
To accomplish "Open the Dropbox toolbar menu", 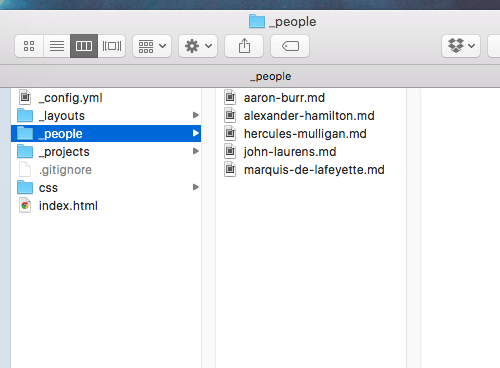I will click(x=461, y=46).
